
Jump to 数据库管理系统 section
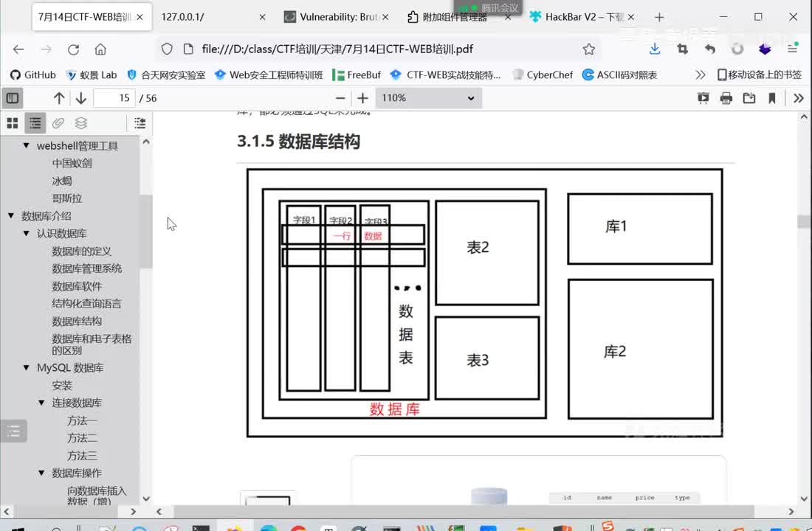86,268
